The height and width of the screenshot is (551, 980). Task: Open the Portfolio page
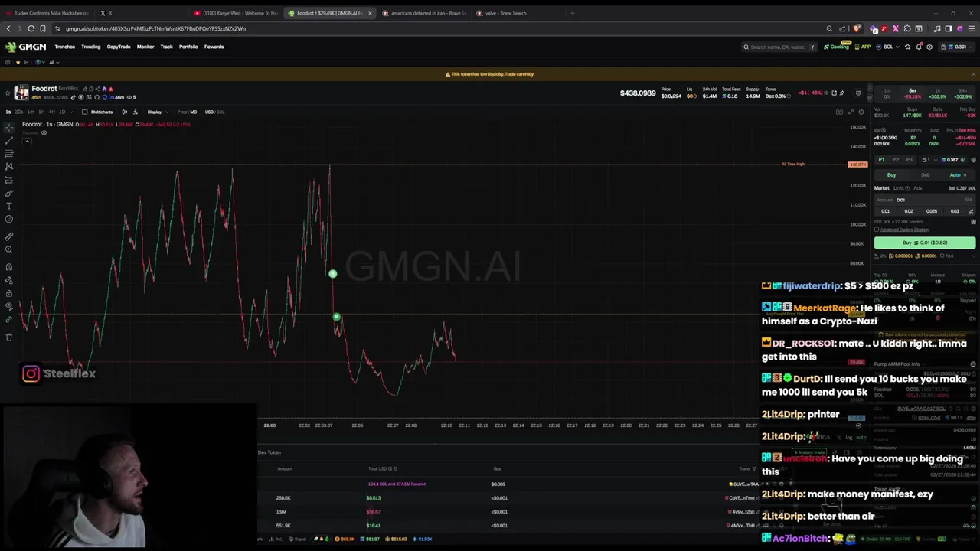tap(188, 47)
